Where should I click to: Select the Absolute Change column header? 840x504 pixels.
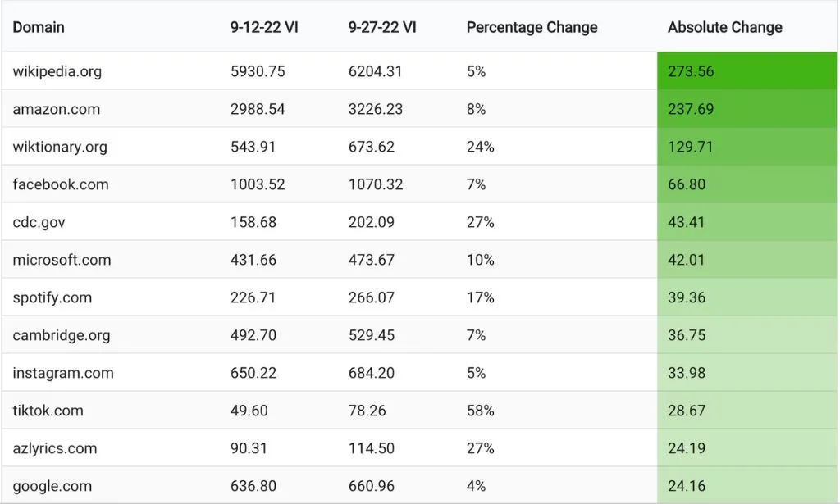(725, 27)
